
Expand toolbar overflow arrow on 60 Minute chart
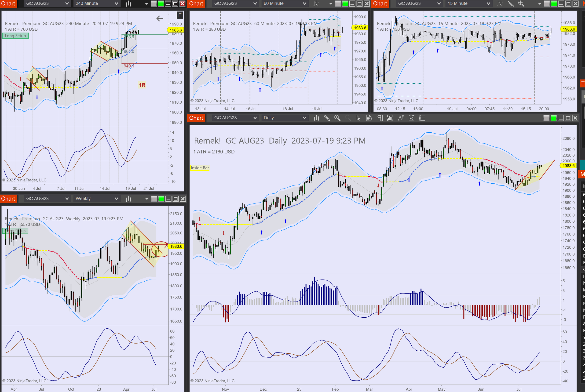[330, 4]
